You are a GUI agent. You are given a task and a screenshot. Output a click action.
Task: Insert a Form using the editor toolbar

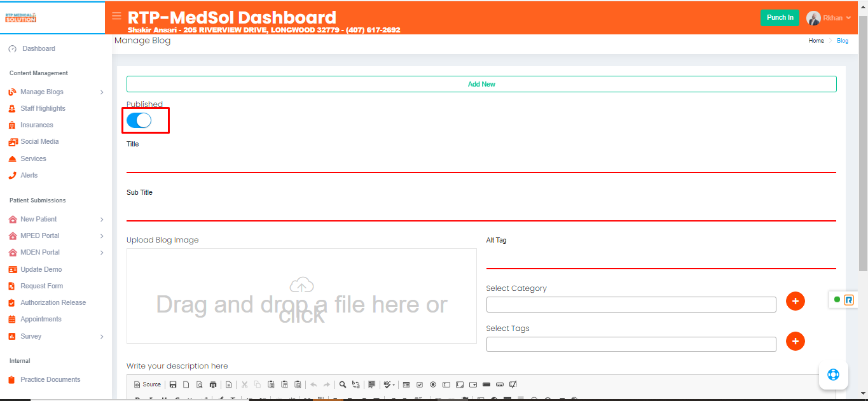[406, 384]
